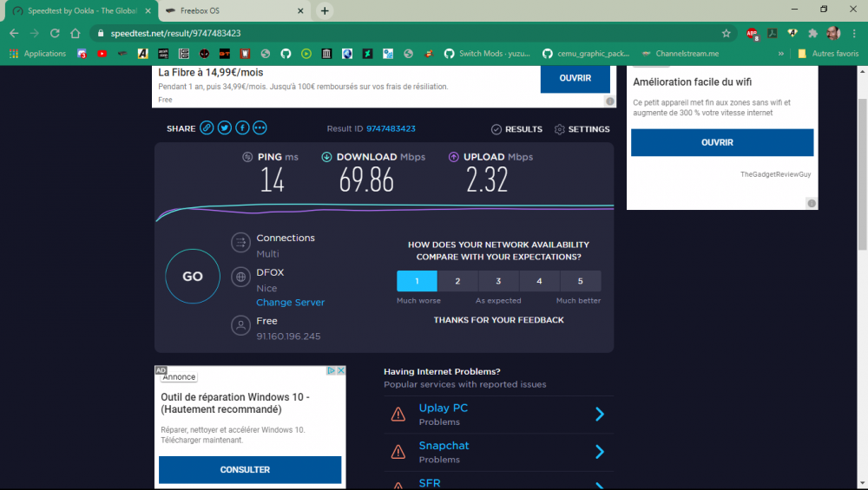Show hidden bookmarks via the overflow chevron

pos(781,54)
